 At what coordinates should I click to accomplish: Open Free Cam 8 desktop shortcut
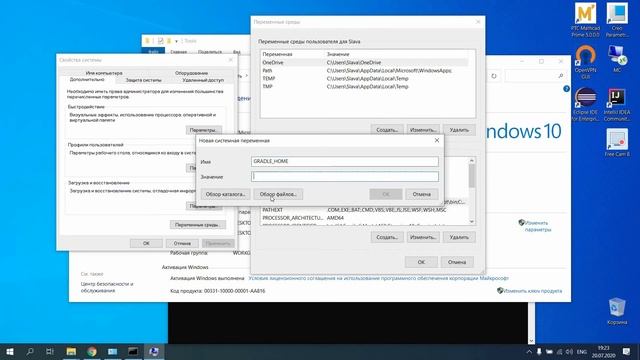(617, 143)
